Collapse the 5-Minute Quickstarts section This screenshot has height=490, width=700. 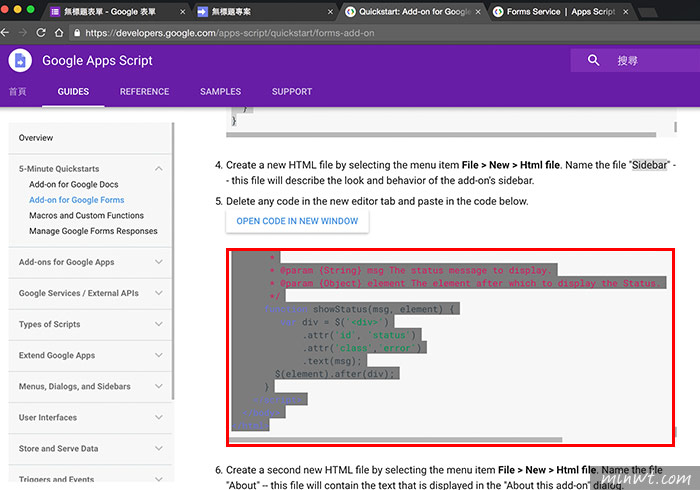point(158,169)
